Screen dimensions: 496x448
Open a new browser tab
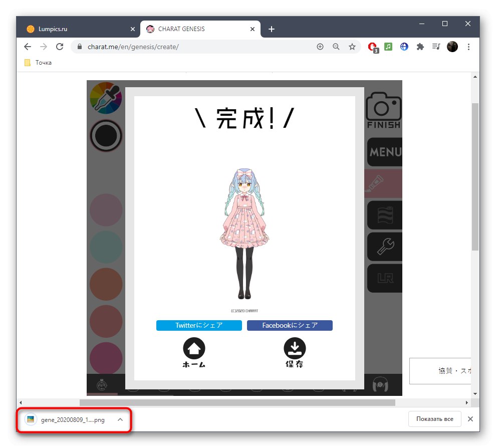(x=272, y=29)
